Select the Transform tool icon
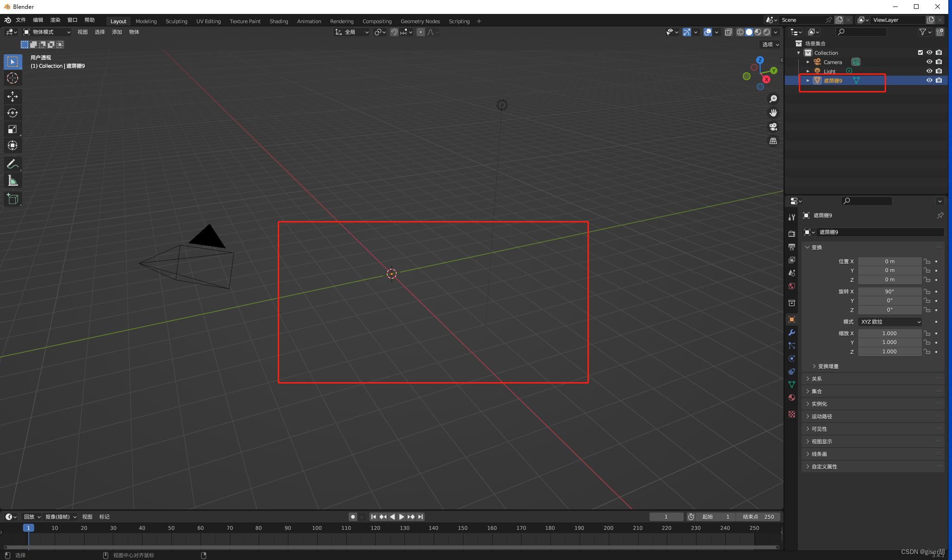The image size is (952, 560). click(x=12, y=145)
